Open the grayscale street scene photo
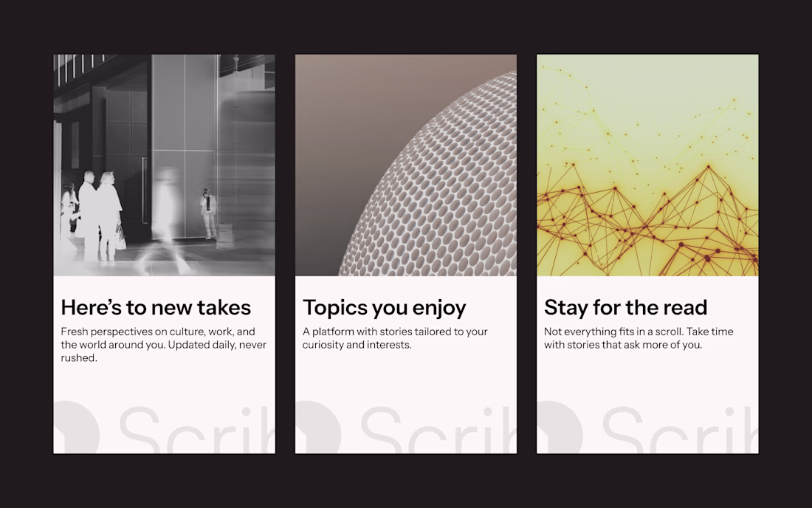 pos(164,165)
